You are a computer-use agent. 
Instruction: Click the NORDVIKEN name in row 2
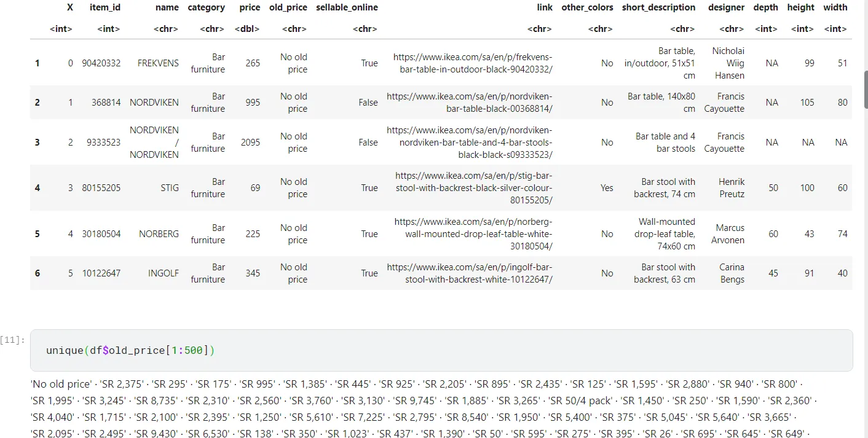pos(154,103)
